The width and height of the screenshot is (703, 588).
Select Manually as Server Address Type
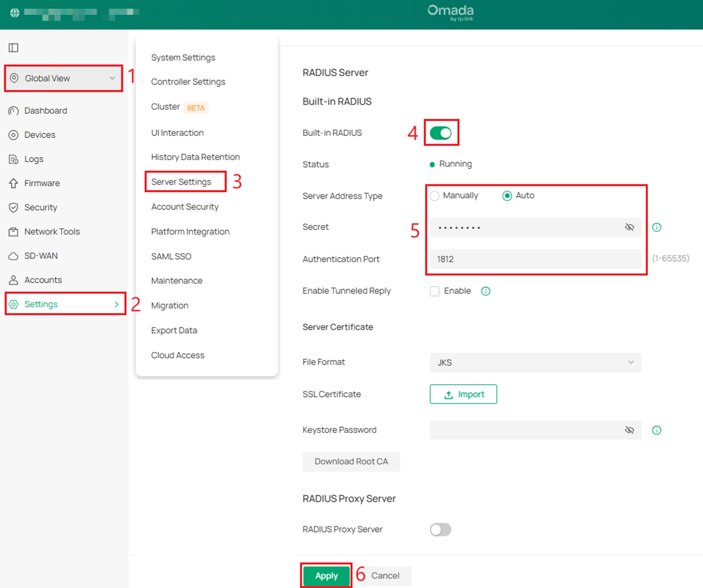tap(434, 196)
